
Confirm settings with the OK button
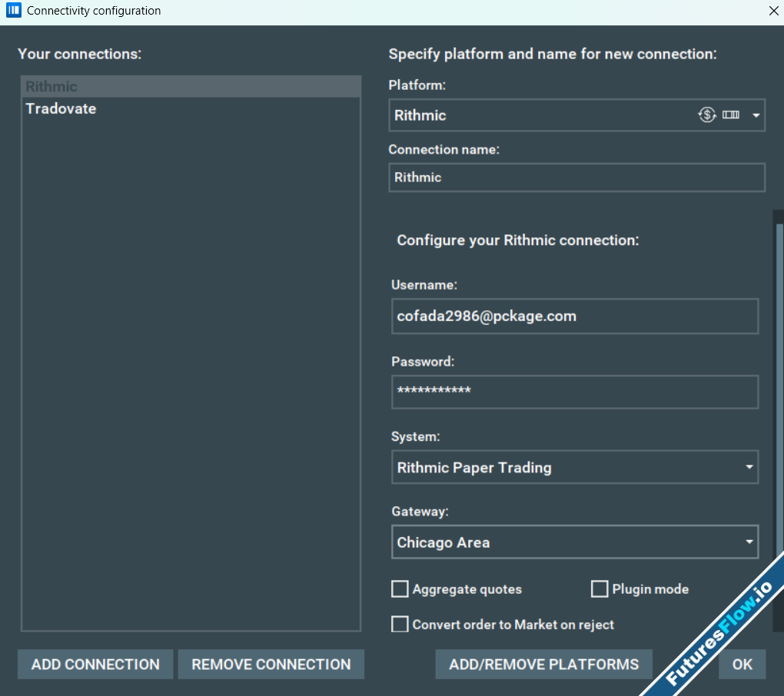pyautogui.click(x=742, y=665)
